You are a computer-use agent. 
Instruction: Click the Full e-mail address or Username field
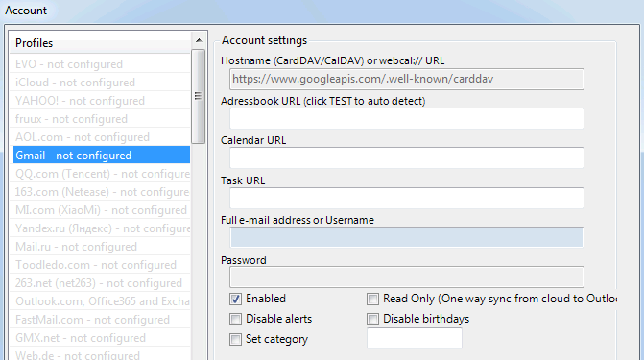click(x=407, y=237)
